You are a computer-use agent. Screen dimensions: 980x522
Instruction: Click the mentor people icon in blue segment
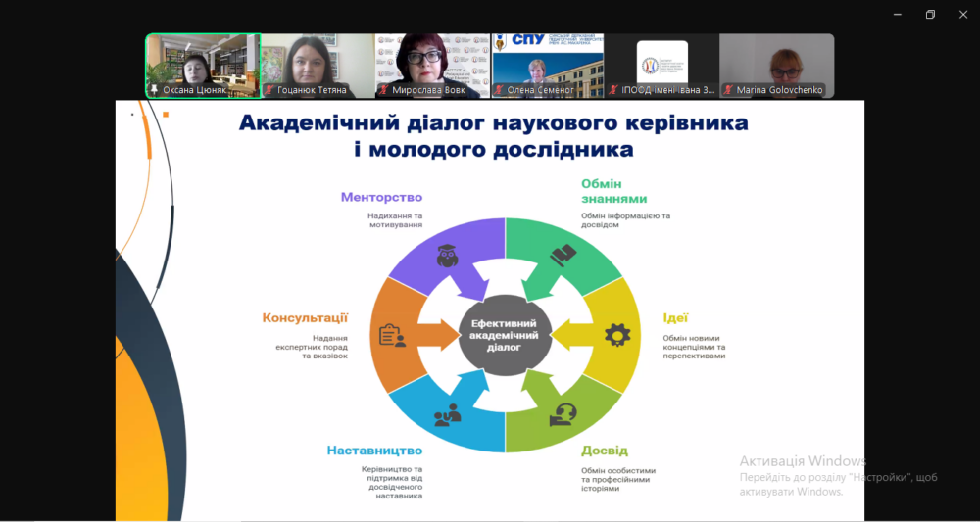coord(447,414)
